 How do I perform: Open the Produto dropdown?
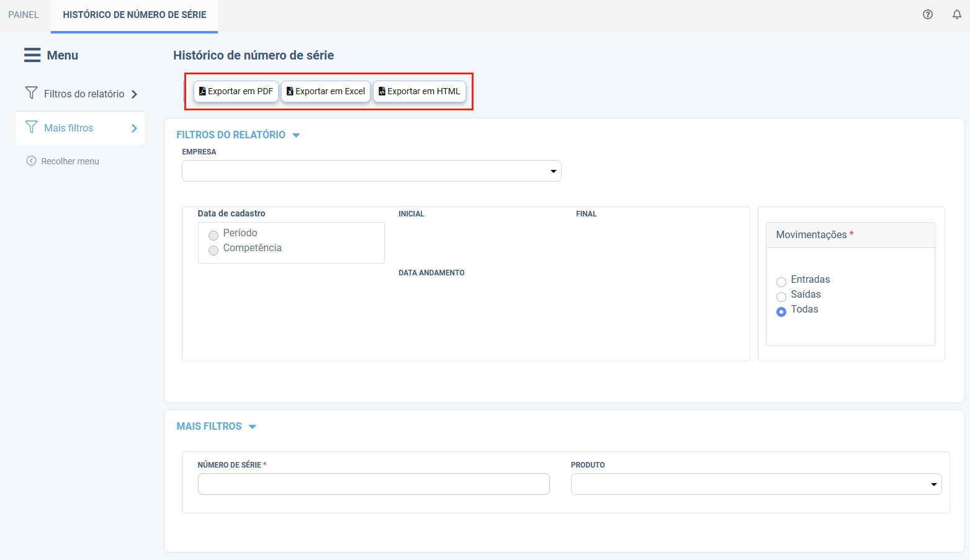tap(756, 484)
